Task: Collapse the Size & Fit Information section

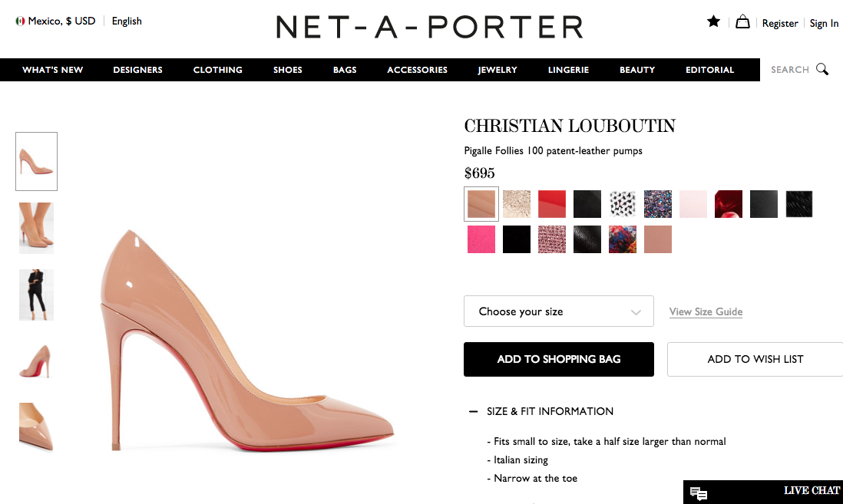Action: click(x=474, y=411)
